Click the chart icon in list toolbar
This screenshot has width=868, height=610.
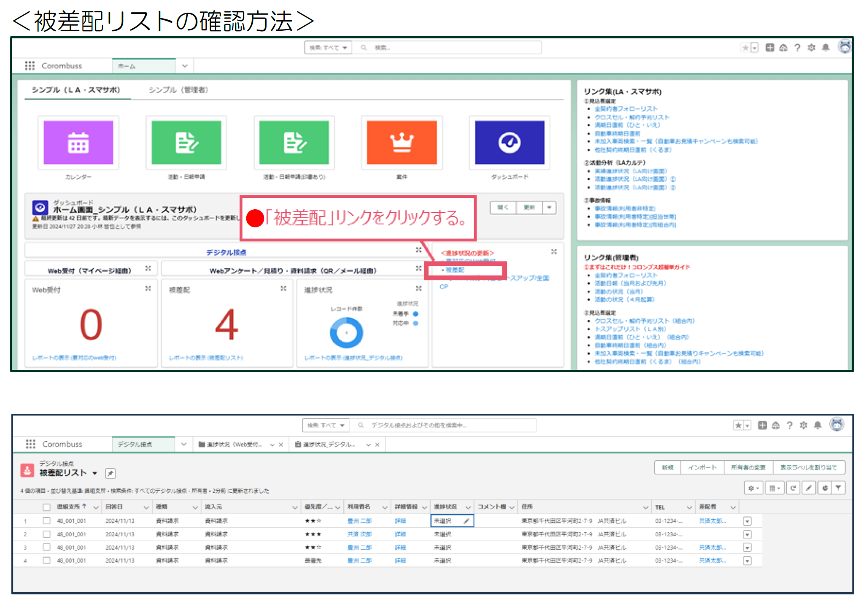[825, 488]
